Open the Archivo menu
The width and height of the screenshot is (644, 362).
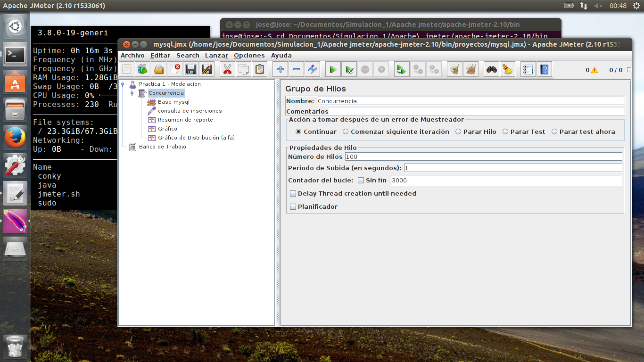[x=132, y=55]
